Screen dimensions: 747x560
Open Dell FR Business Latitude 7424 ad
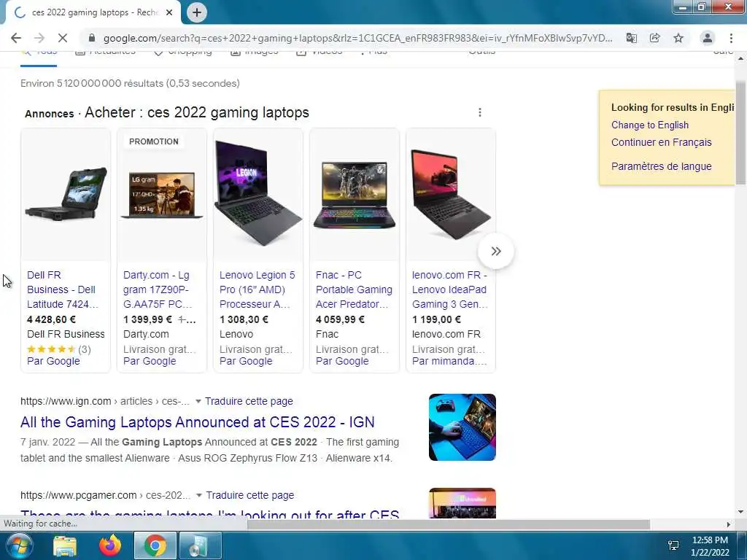pos(63,289)
